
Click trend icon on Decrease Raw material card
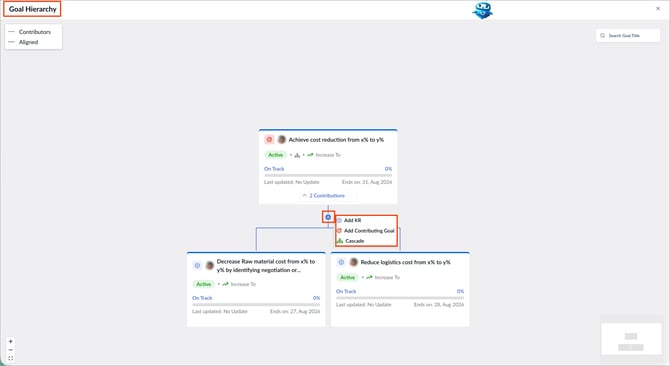(x=225, y=284)
